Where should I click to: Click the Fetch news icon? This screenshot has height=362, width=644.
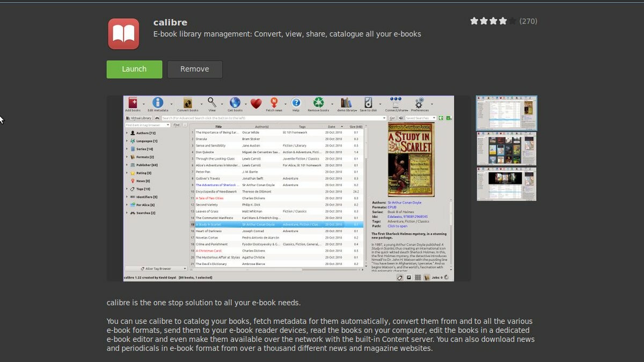pyautogui.click(x=274, y=103)
